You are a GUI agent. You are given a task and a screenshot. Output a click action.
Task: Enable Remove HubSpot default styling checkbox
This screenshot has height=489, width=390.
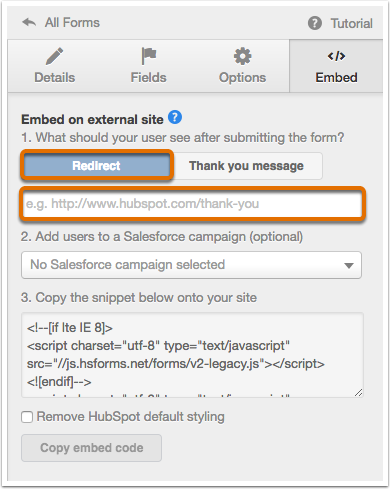click(x=27, y=417)
